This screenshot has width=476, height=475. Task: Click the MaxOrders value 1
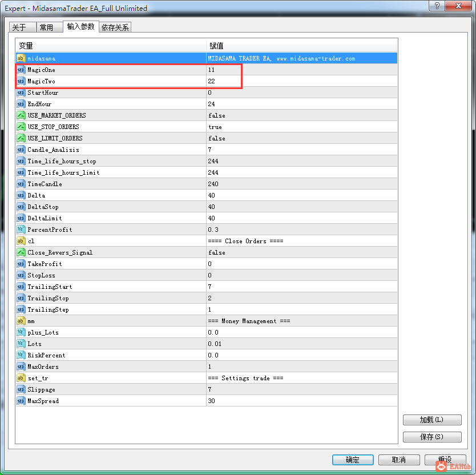pos(210,367)
